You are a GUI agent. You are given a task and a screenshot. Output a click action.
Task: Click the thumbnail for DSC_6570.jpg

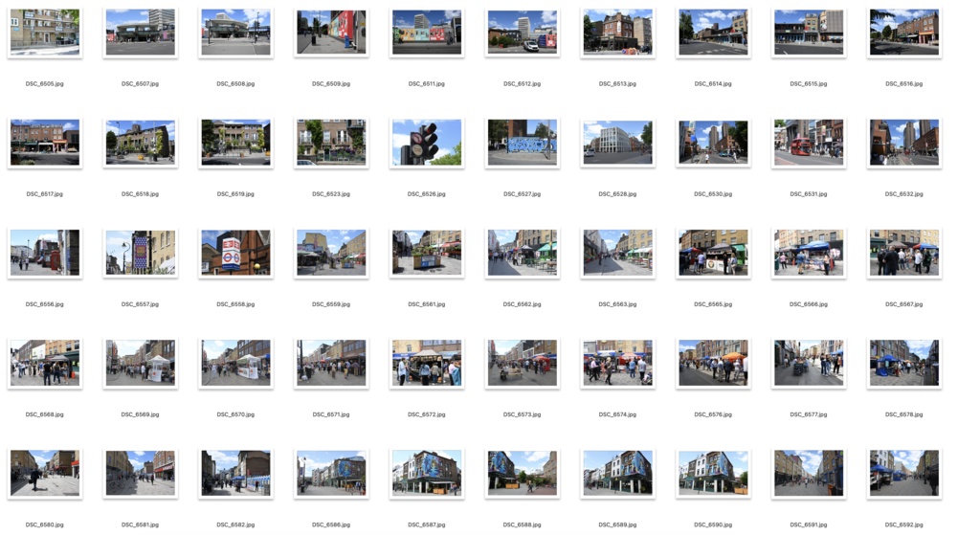235,363
